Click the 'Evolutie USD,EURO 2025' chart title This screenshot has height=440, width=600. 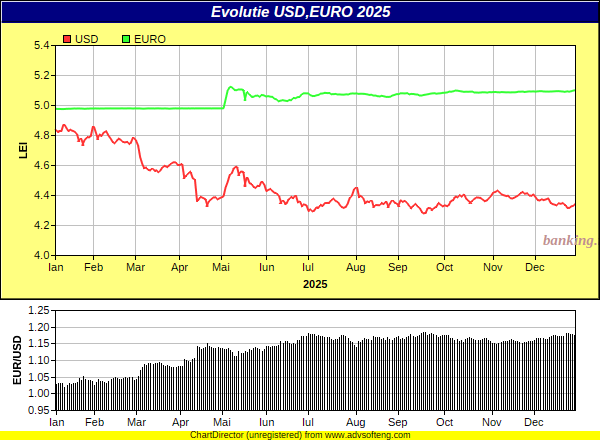300,12
